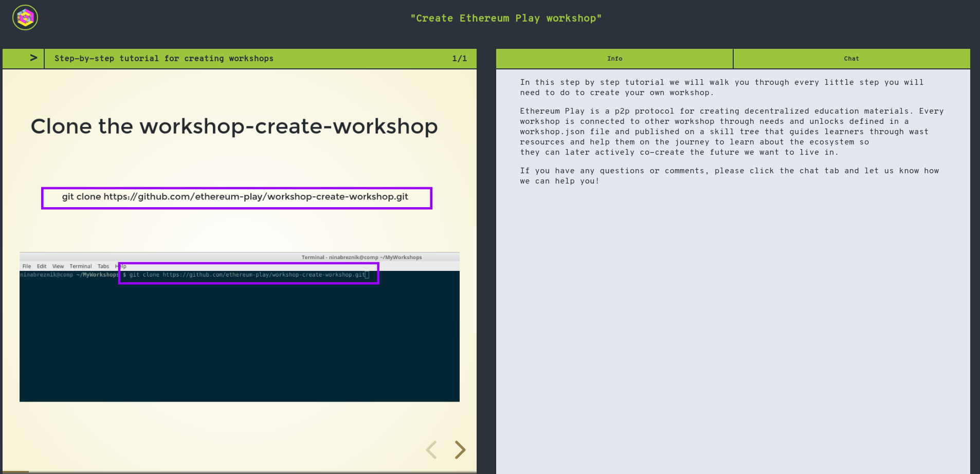The image size is (980, 474).
Task: Click the Edit menu in terminal screenshot
Action: click(x=42, y=266)
